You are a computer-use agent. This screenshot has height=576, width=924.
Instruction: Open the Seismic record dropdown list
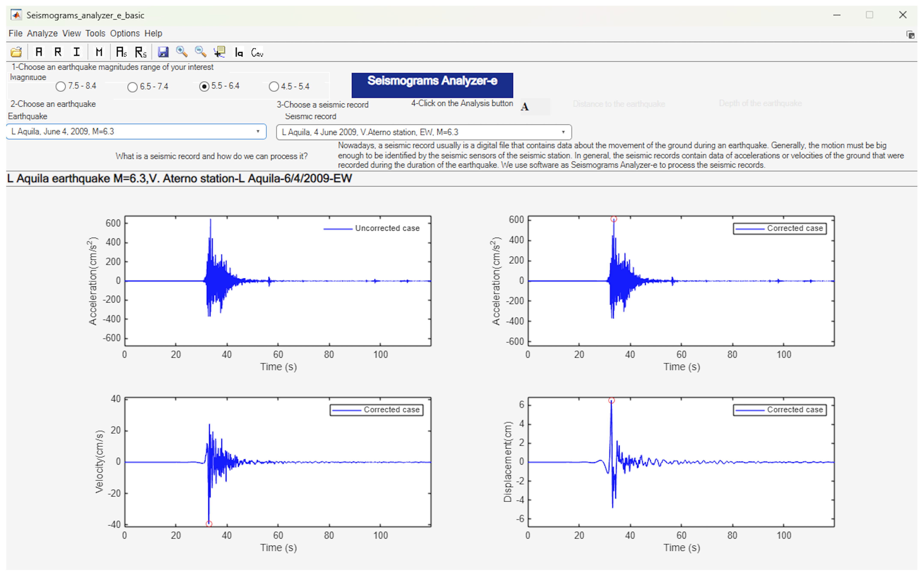tap(424, 132)
